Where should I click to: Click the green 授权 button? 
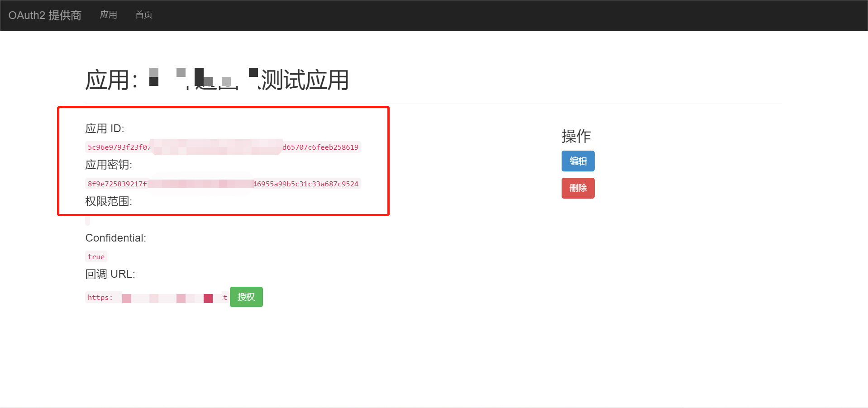(246, 297)
